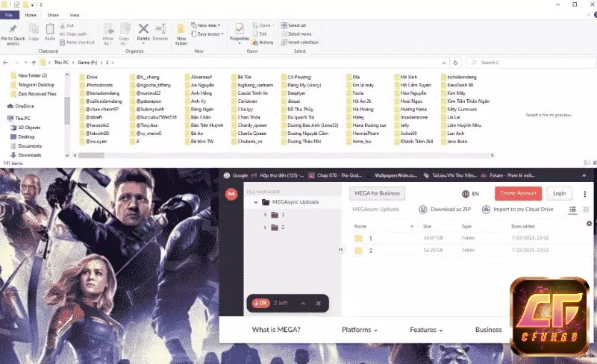Open the Open dropdown in ribbon
Screen dimensions: 597x364
(x=263, y=25)
